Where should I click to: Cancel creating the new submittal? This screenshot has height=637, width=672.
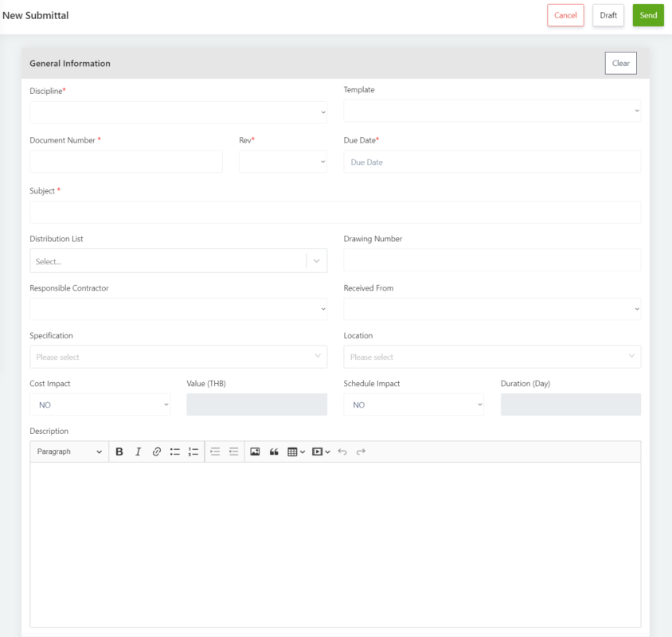(x=565, y=15)
